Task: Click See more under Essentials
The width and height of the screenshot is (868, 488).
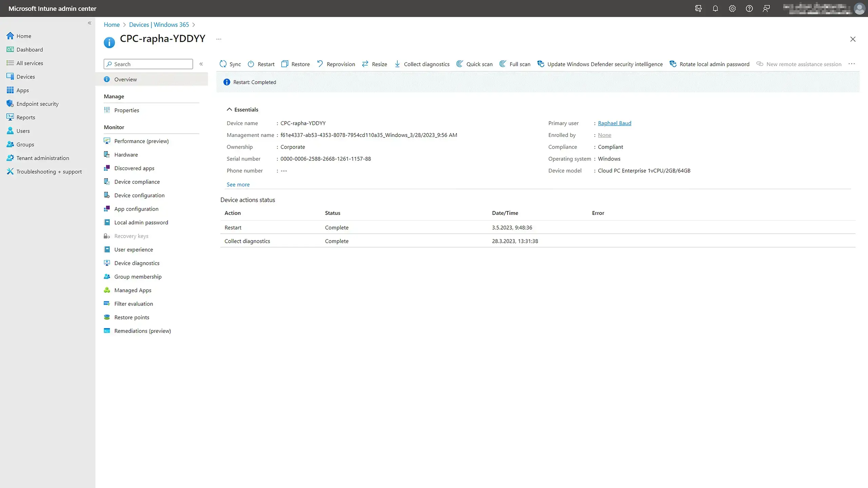Action: [238, 184]
